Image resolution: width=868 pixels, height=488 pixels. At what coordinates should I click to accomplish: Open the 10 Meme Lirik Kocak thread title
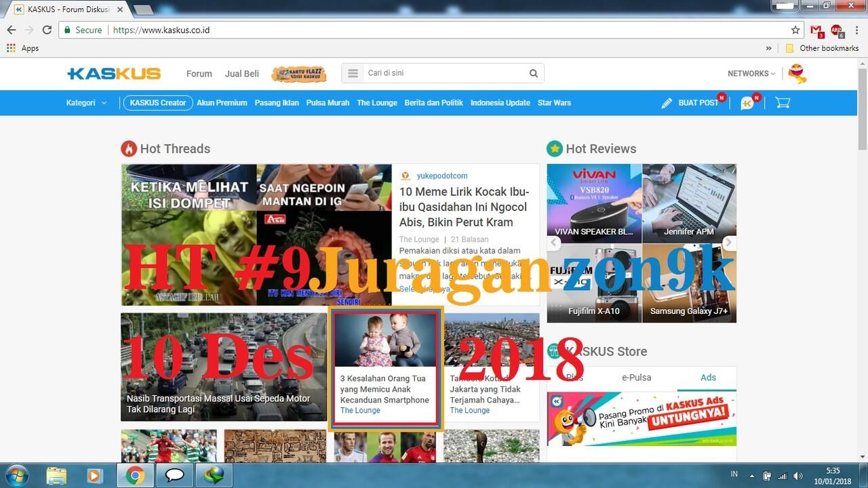[x=465, y=207]
